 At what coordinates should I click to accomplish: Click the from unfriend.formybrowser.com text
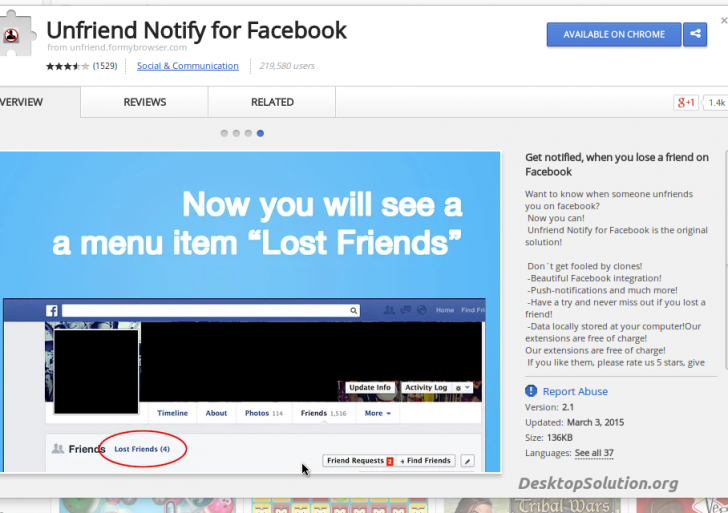coord(117,47)
